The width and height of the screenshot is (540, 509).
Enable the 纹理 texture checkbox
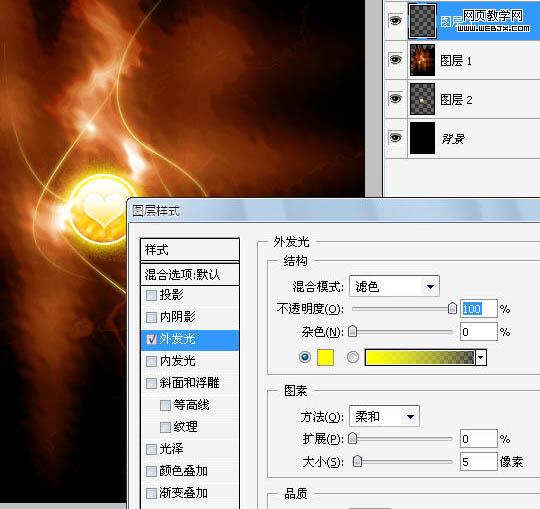tap(165, 427)
